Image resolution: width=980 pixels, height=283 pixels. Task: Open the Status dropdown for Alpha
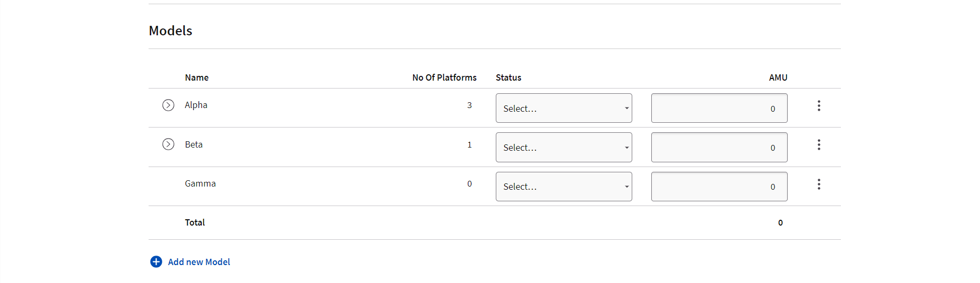click(x=564, y=108)
